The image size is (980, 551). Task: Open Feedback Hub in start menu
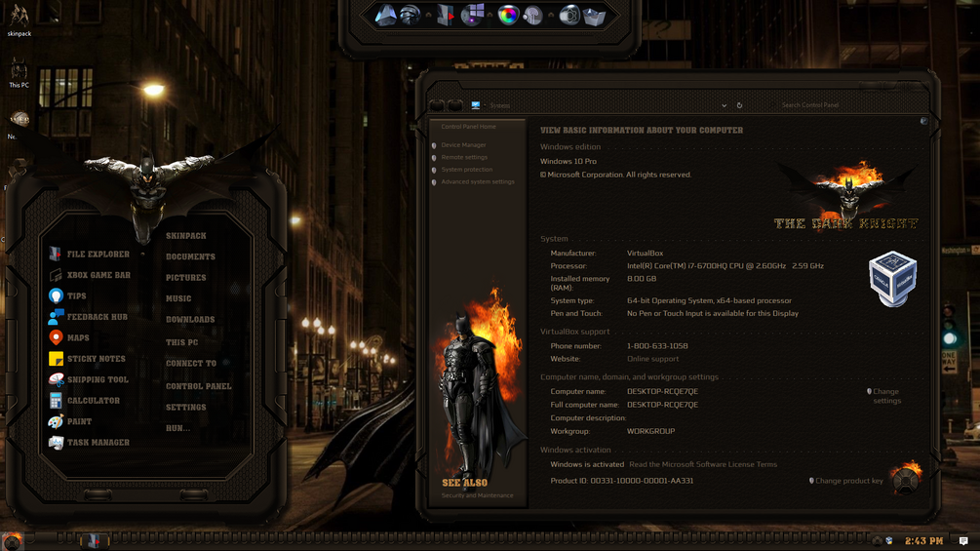88,317
